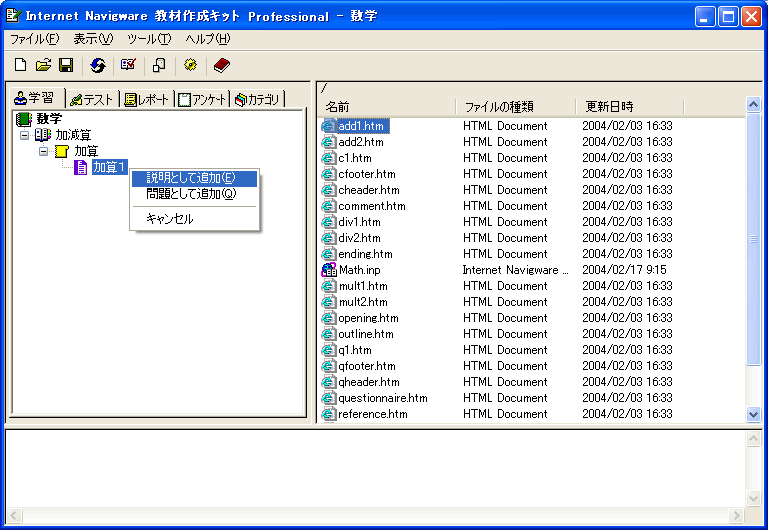Viewport: 768px width, 530px height.
Task: Click the purple document icon beside 加算1
Action: point(81,167)
